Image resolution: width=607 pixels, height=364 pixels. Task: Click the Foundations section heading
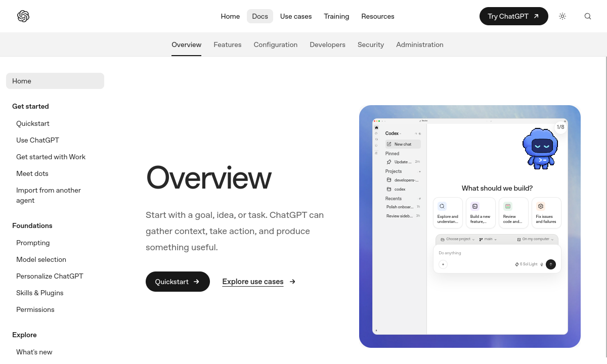tap(32, 225)
